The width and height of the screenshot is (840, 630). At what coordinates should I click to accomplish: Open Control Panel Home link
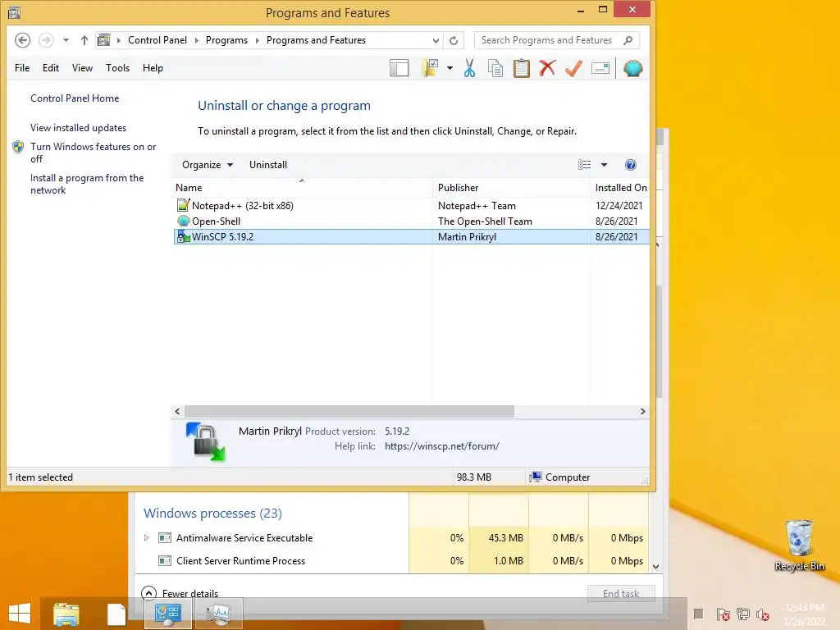(75, 98)
